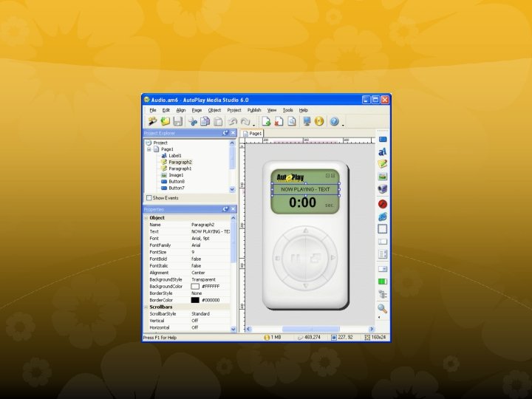Click the Alignment property value Center
Screen dimensions: 532x399
click(198, 273)
